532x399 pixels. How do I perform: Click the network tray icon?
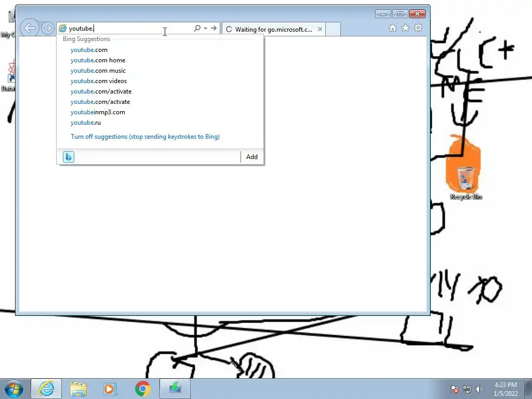pyautogui.click(x=467, y=389)
